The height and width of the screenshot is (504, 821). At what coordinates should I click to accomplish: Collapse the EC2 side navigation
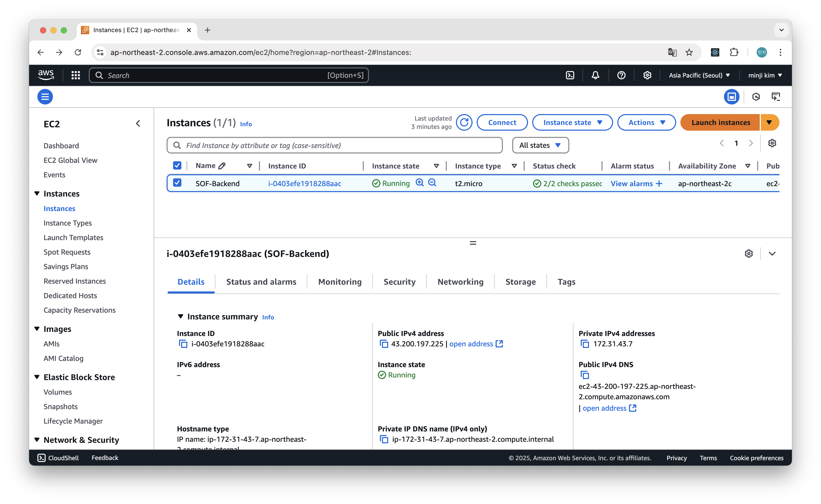pyautogui.click(x=138, y=124)
